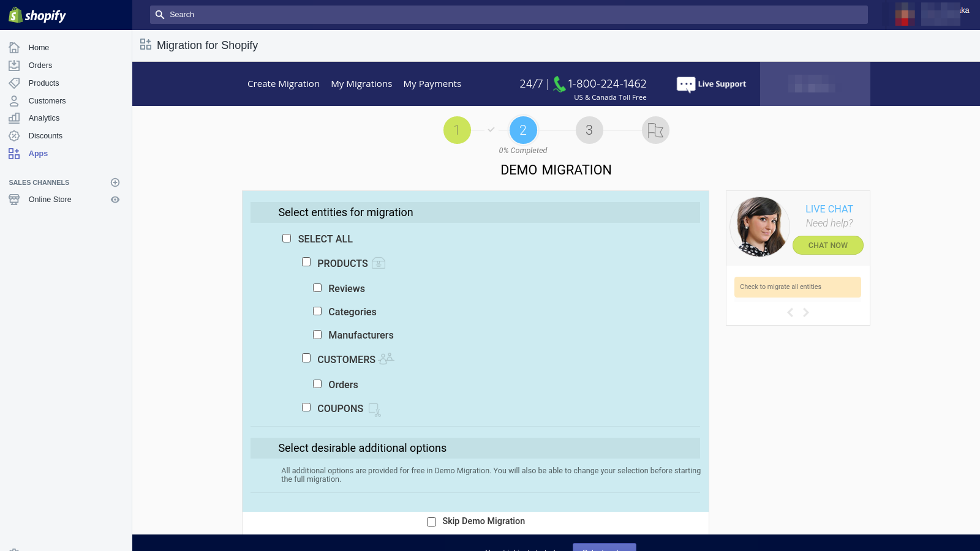Click the green phone icon

[x=559, y=84]
